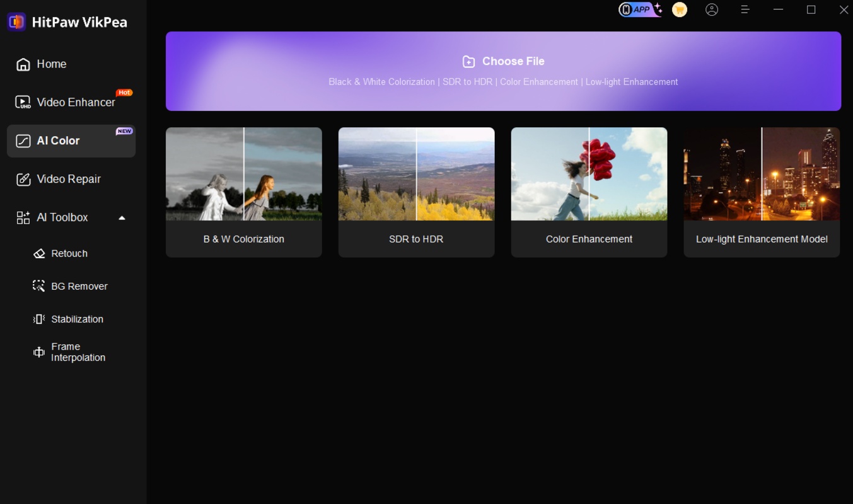
Task: Pick the Low-light Enhancement Model card
Action: [762, 192]
